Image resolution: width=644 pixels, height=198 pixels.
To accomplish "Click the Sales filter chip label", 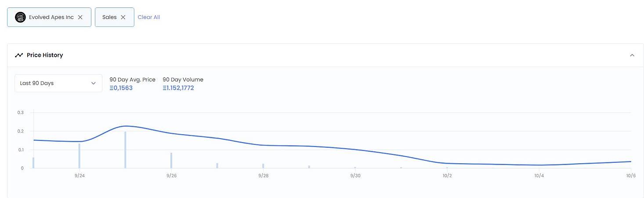I will tap(109, 17).
